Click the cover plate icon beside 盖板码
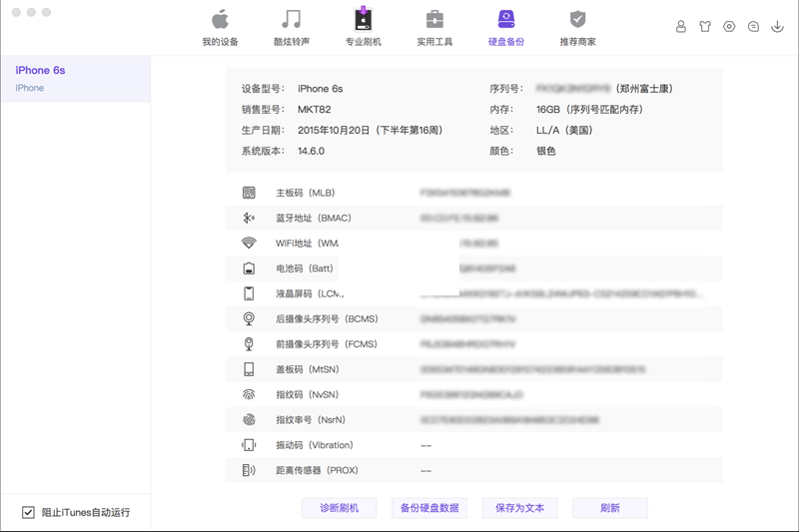The height and width of the screenshot is (532, 799). point(249,369)
